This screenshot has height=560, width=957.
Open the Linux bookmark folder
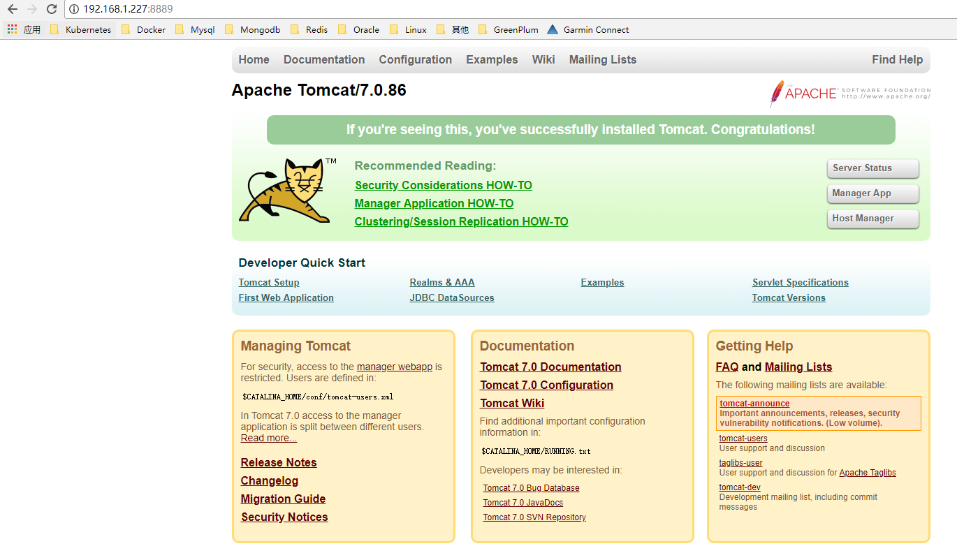tap(408, 29)
